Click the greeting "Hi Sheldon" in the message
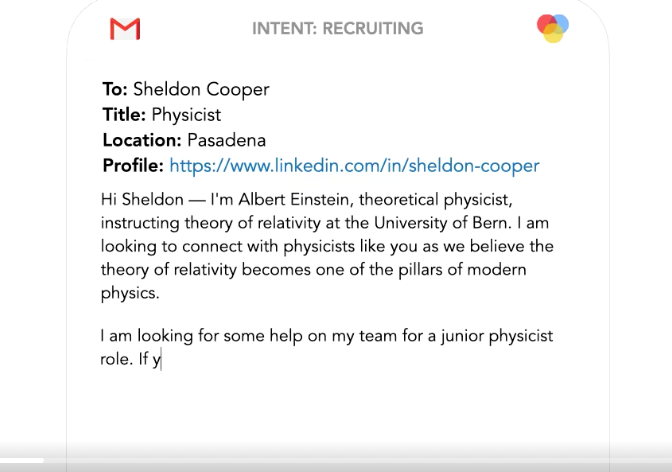Screen dimensions: 672x472 (x=142, y=199)
